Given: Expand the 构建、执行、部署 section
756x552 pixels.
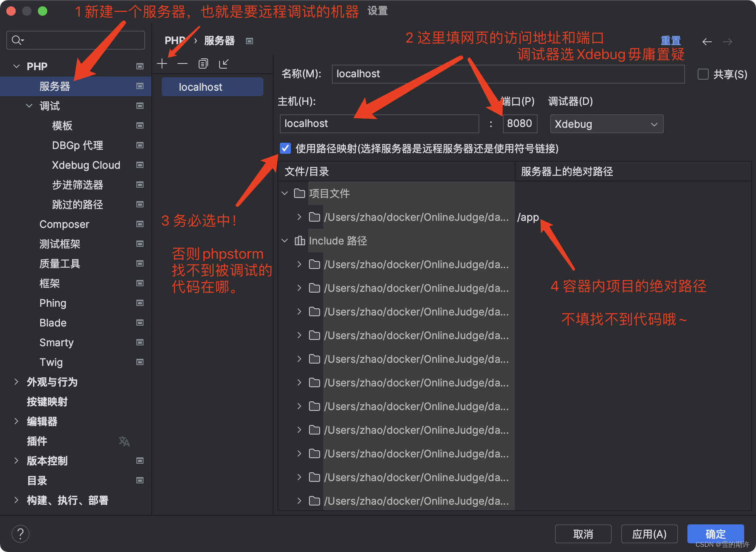Looking at the screenshot, I should [16, 500].
